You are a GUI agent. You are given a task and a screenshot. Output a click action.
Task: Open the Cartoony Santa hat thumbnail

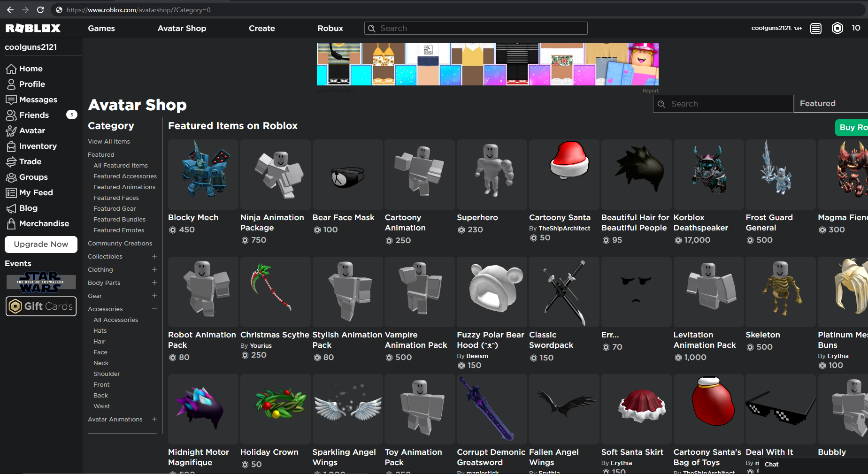click(564, 174)
